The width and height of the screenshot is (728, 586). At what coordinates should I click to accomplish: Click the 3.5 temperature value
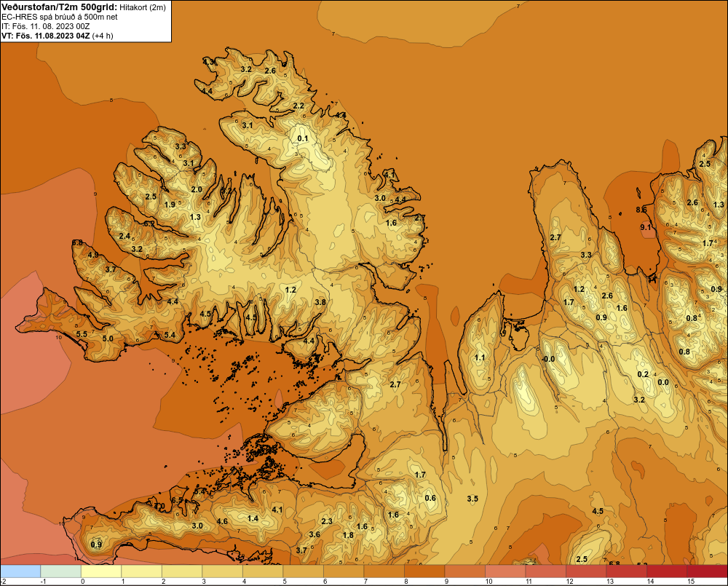tap(472, 499)
